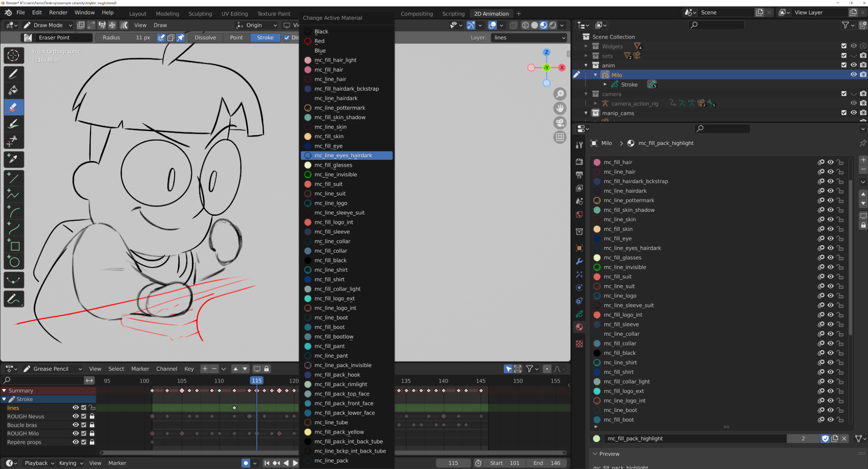868x469 pixels.
Task: Select the Fill tool in the toolbar
Action: coord(14,90)
